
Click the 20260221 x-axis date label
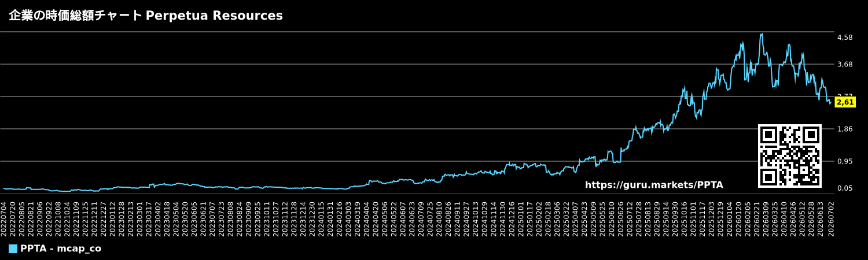756,218
